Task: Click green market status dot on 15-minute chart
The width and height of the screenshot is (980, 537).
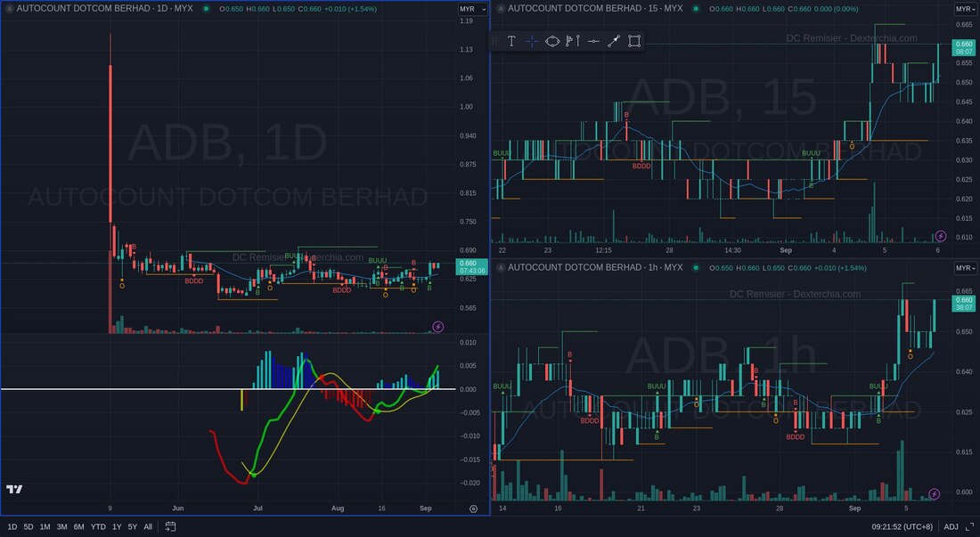Action: click(x=696, y=9)
